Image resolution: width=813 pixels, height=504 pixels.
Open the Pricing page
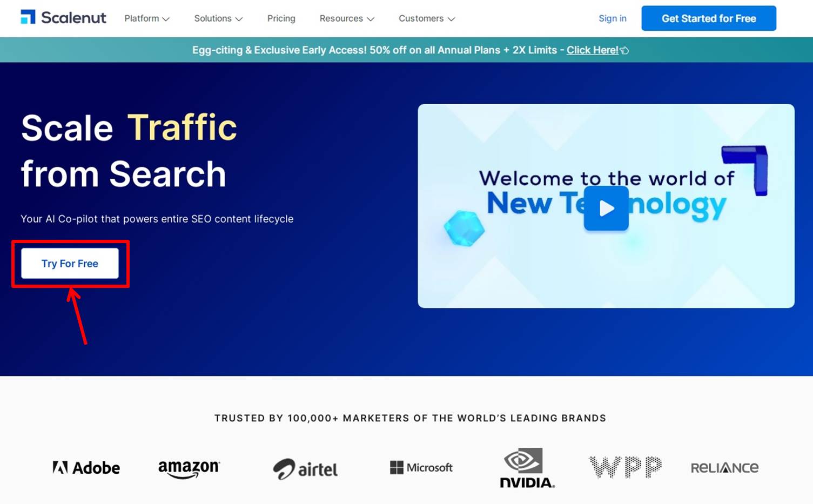[x=281, y=18]
